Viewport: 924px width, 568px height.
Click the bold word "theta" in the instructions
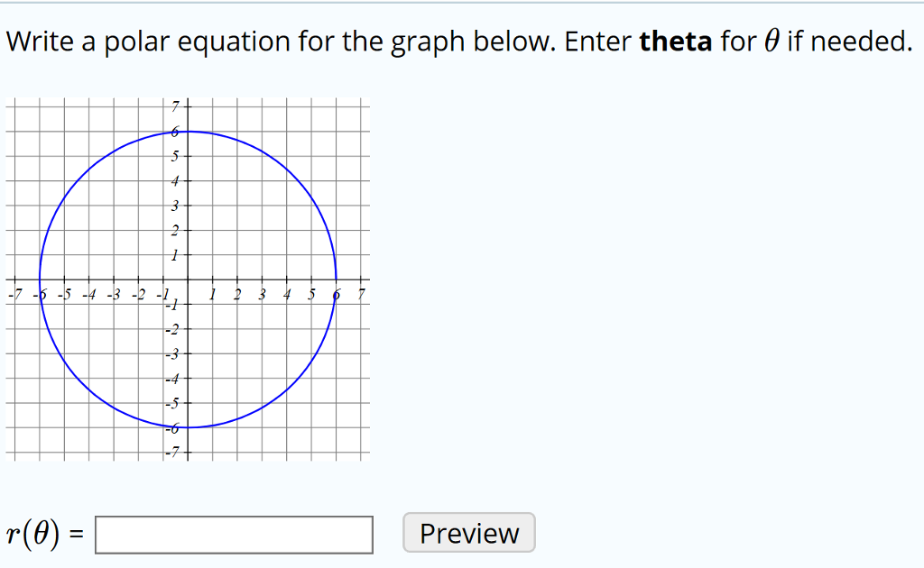tap(676, 41)
